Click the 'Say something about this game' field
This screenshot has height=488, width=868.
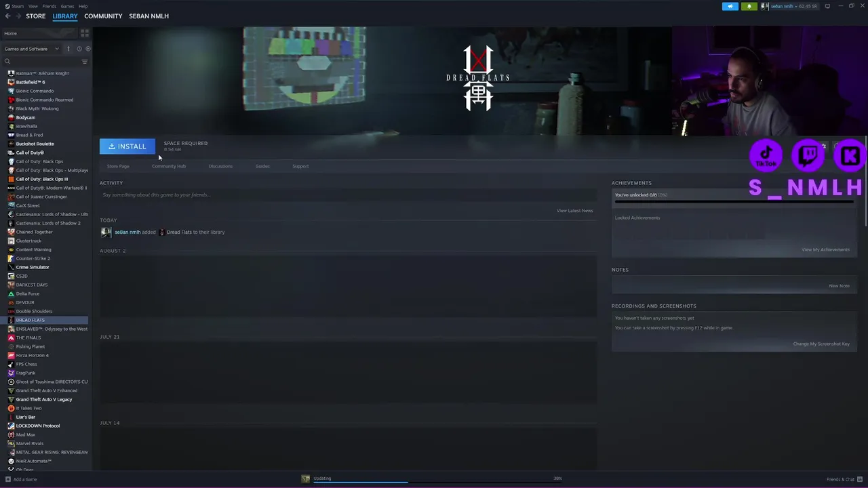coord(347,195)
